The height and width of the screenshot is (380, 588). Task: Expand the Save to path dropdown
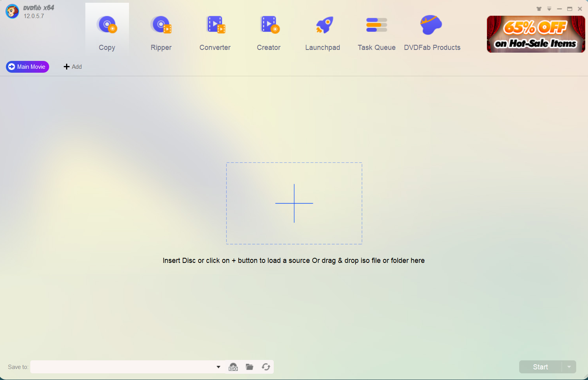pyautogui.click(x=218, y=367)
